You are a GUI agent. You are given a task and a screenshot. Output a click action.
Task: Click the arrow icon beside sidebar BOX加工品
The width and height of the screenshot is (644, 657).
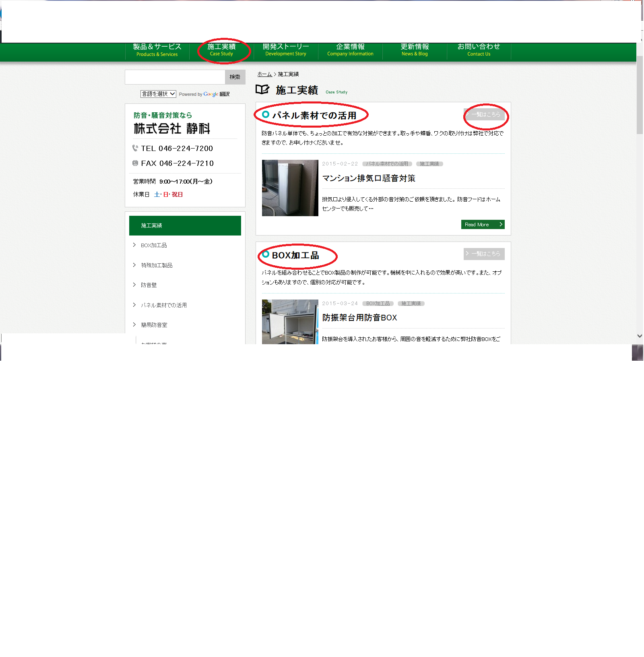[x=134, y=245]
